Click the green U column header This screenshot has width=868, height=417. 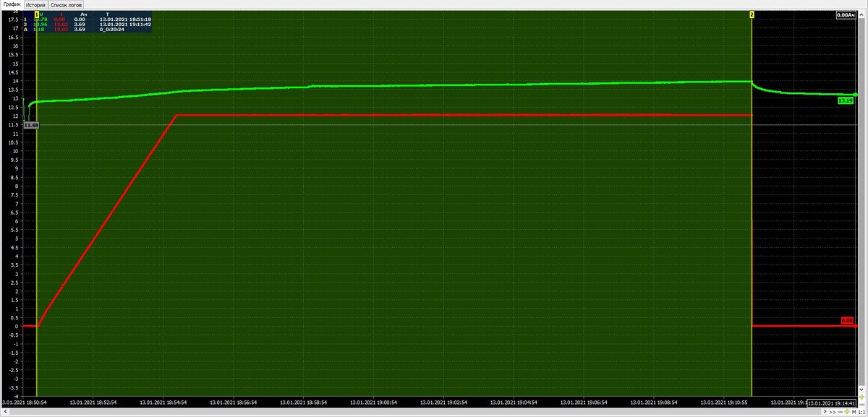click(42, 14)
